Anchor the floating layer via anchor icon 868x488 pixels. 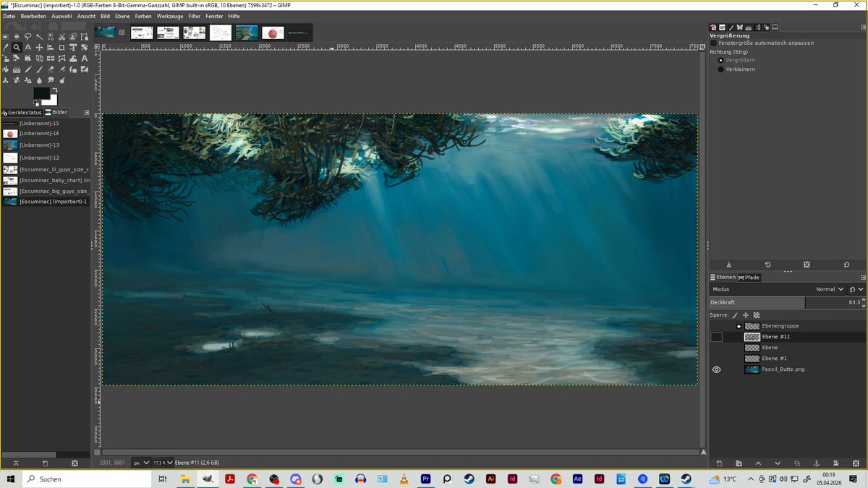[816, 463]
